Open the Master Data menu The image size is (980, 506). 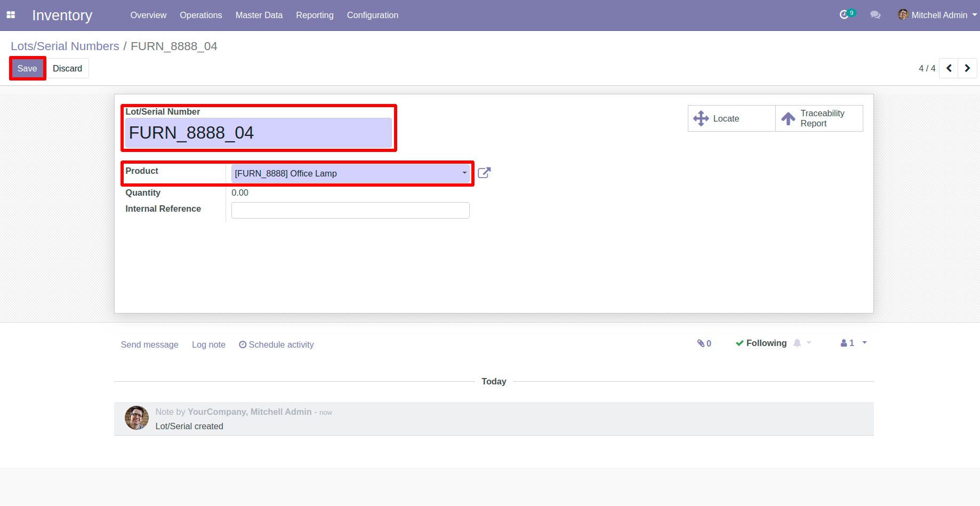pyautogui.click(x=259, y=15)
